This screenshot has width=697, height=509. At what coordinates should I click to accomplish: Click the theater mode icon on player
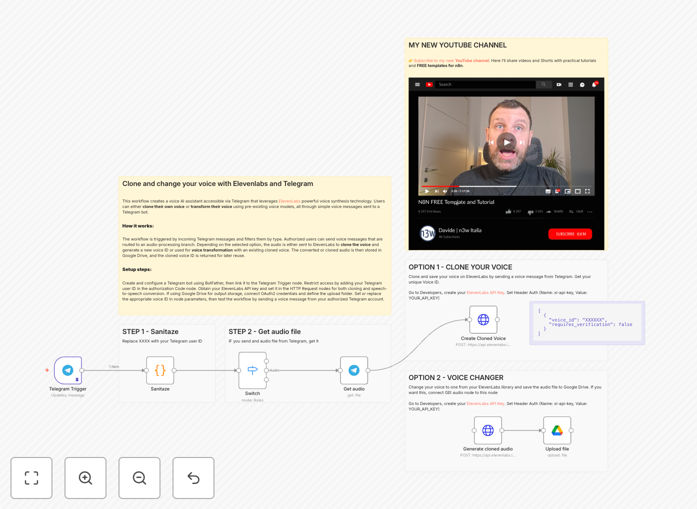click(577, 191)
